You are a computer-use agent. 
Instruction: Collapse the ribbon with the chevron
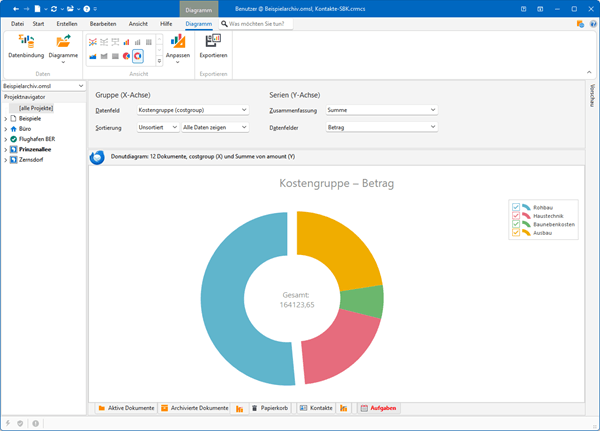tap(589, 72)
